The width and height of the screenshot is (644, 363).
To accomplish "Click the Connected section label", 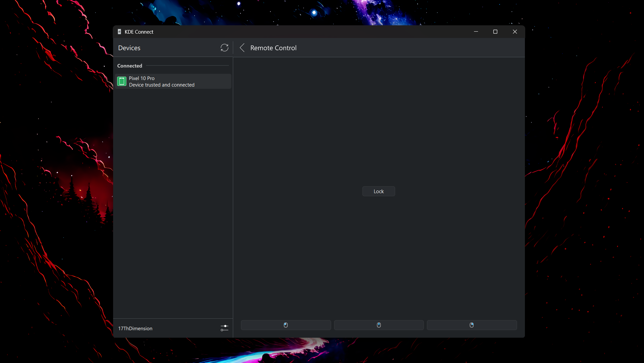I will 130,66.
